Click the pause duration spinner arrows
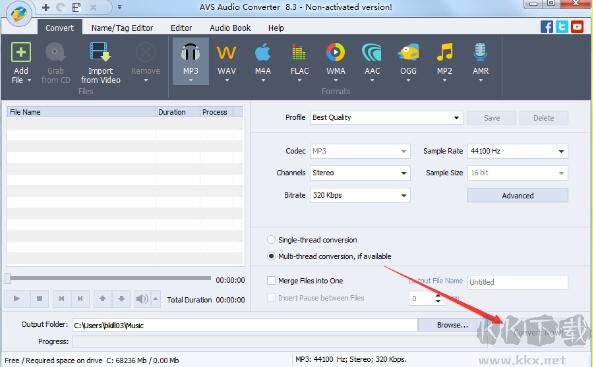 tap(438, 298)
